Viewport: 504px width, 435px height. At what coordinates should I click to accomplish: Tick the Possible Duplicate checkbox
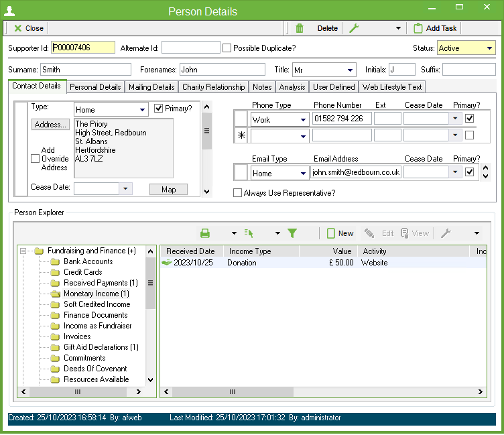227,48
